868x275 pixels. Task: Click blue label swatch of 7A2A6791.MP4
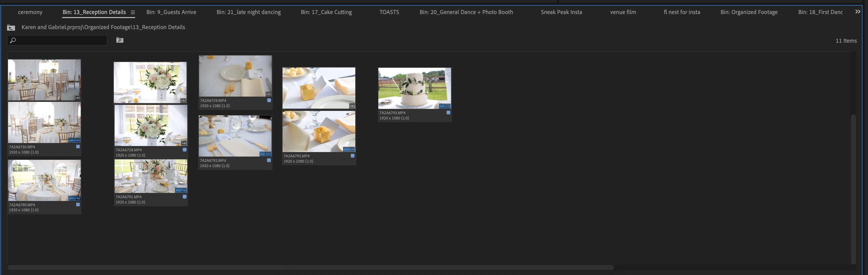(x=184, y=196)
